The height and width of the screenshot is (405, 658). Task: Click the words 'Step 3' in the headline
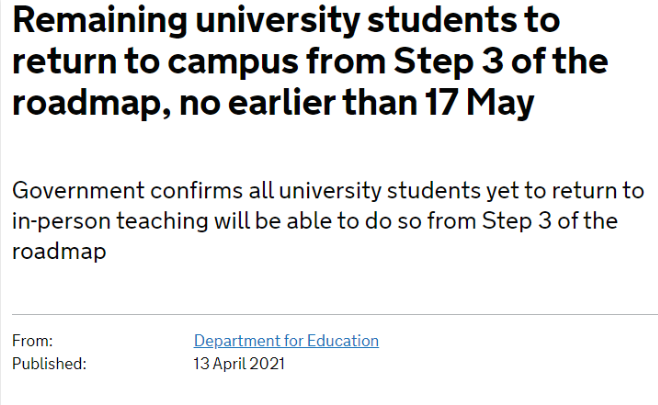tap(449, 61)
